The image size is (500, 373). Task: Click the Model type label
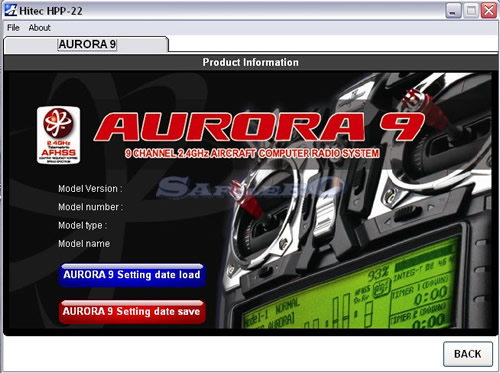coord(83,225)
